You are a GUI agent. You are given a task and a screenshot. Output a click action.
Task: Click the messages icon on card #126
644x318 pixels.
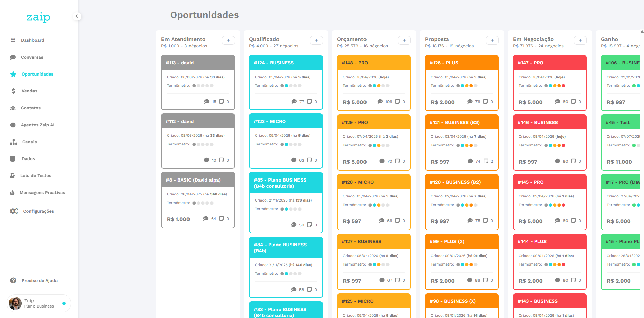click(470, 102)
